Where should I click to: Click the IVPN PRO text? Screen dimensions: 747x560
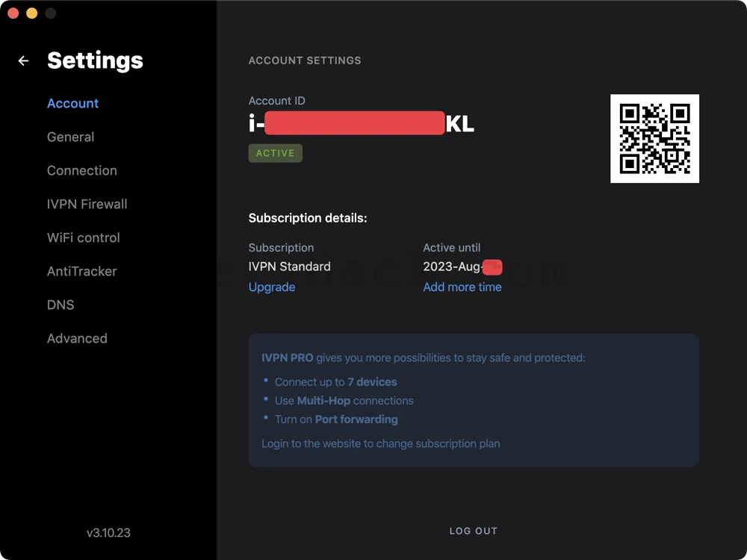tap(288, 358)
